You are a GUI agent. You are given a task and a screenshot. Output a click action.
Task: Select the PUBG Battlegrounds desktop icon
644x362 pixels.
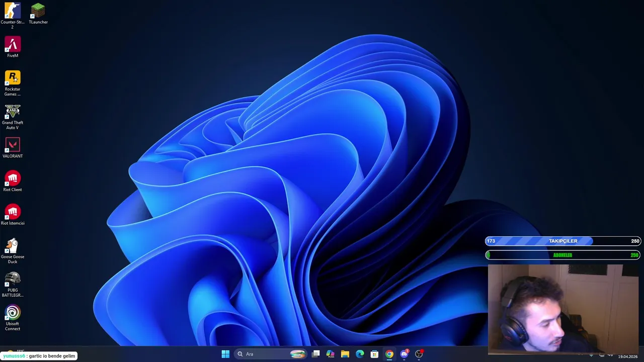pos(13,285)
